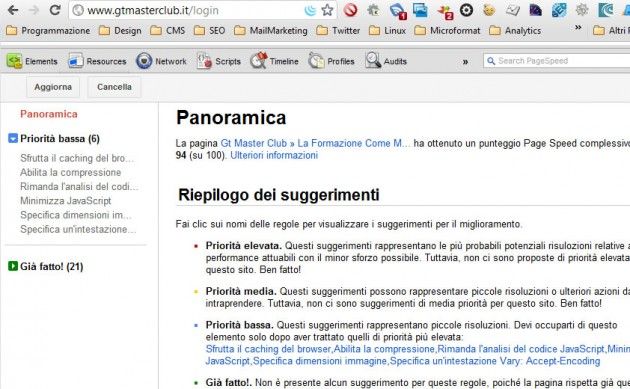The height and width of the screenshot is (389, 630).
Task: Expand the Già fatto! (21) group
Action: click(x=13, y=266)
